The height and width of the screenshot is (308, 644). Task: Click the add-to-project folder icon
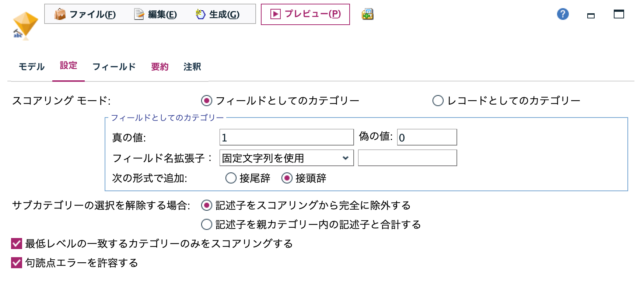pyautogui.click(x=368, y=15)
